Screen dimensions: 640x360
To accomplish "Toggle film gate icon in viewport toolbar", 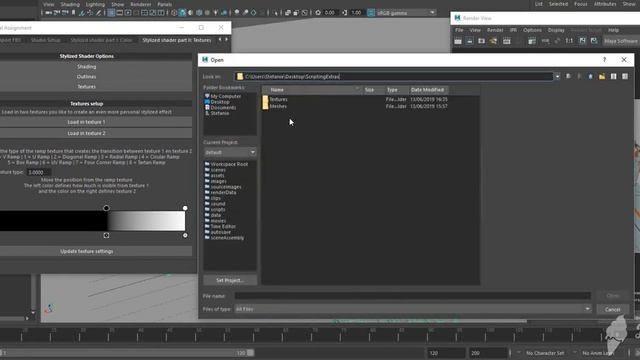I will pos(120,13).
